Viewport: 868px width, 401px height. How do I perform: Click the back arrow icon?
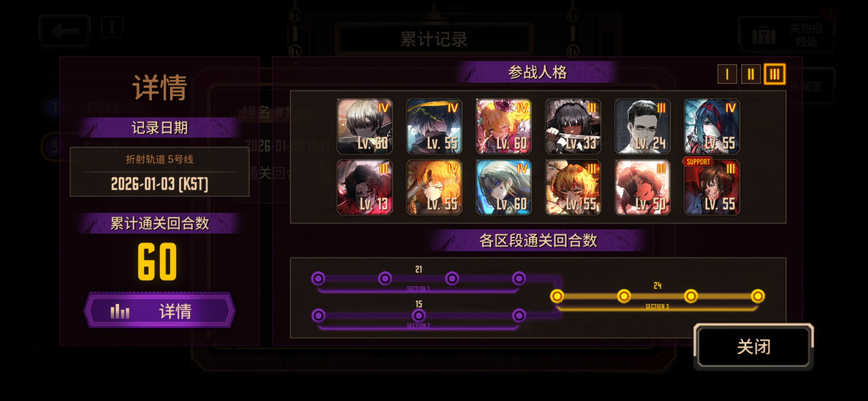point(65,31)
